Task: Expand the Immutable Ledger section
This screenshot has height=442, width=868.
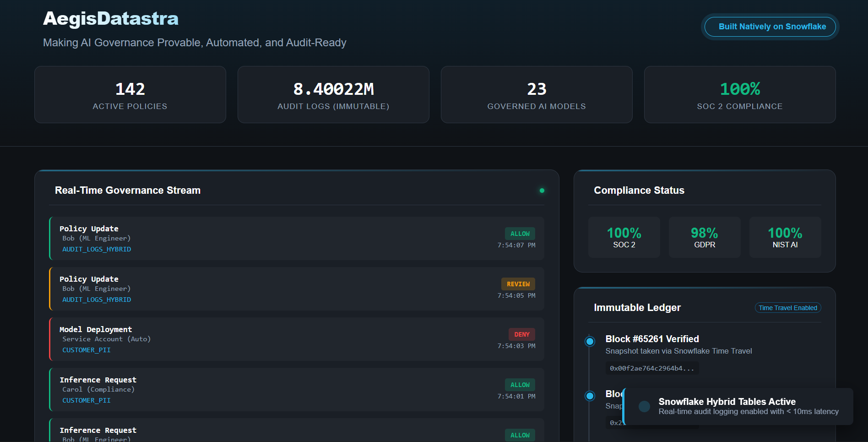Action: 637,308
